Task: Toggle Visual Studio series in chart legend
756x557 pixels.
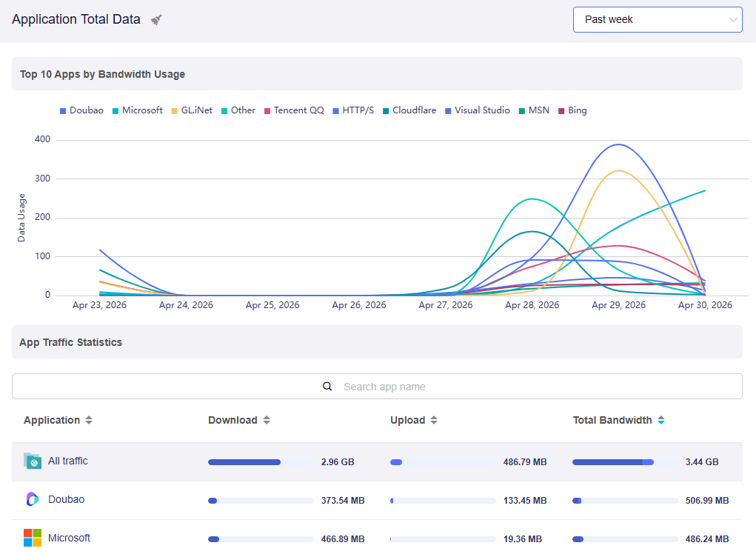Action: (478, 110)
